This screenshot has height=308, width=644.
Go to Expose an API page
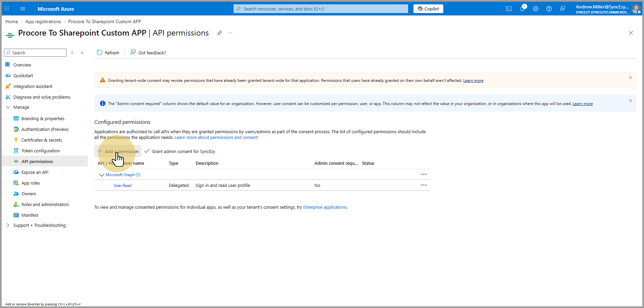tap(35, 172)
